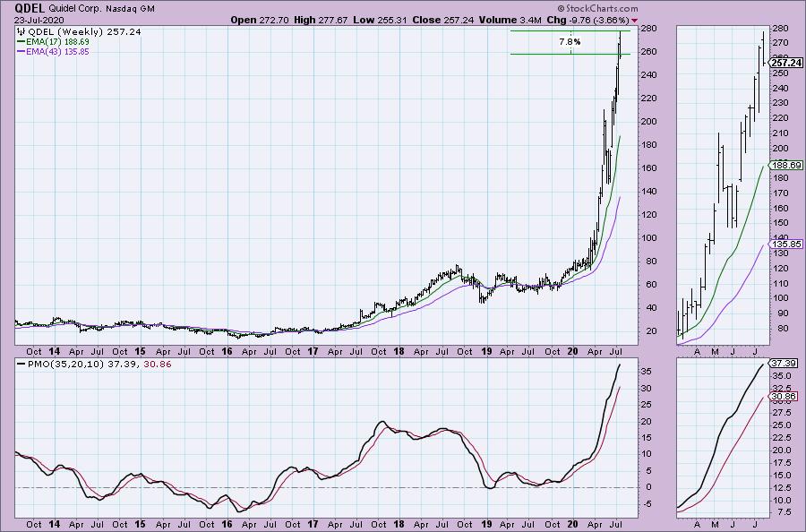This screenshot has height=532, width=806.
Task: Click the EMA(43) 135.85 legend entry
Action: pyautogui.click(x=53, y=51)
